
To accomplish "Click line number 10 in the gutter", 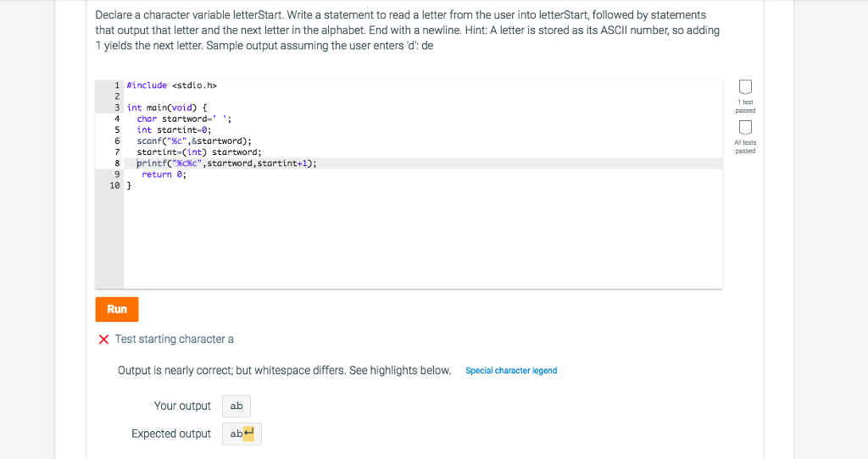I will coord(114,185).
